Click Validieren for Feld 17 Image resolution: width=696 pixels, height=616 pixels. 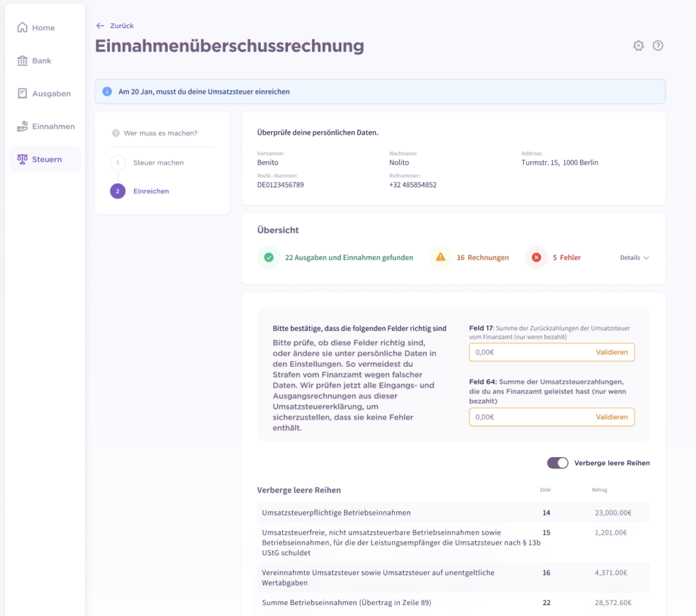tap(611, 352)
